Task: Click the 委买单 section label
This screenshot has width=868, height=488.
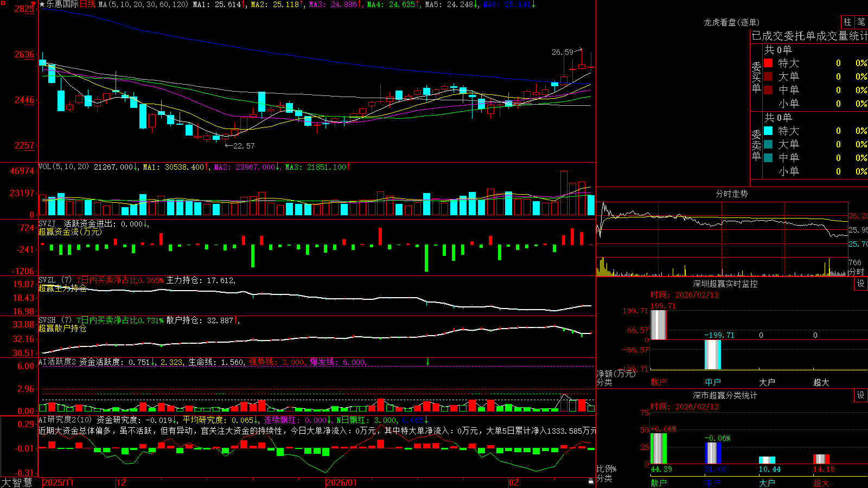Action: pos(756,77)
